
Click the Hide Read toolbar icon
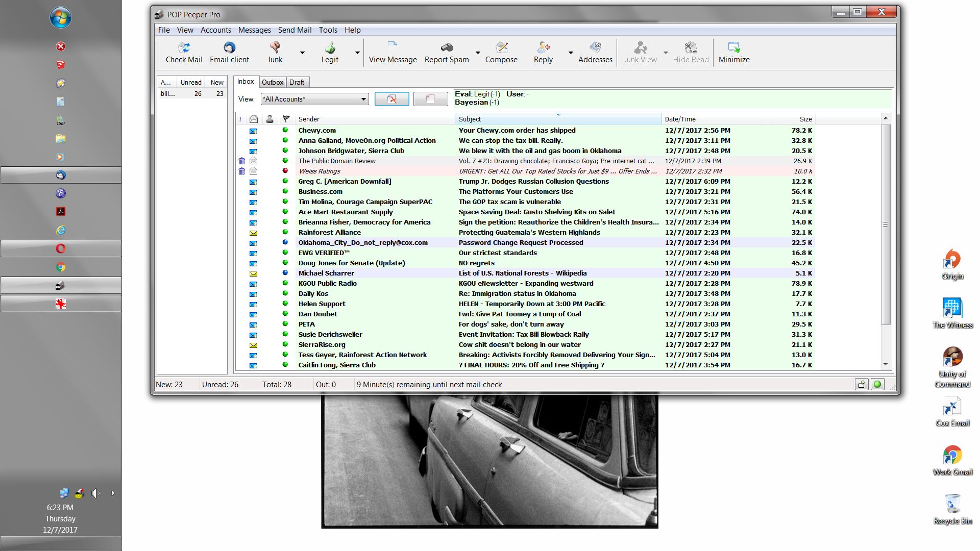691,53
